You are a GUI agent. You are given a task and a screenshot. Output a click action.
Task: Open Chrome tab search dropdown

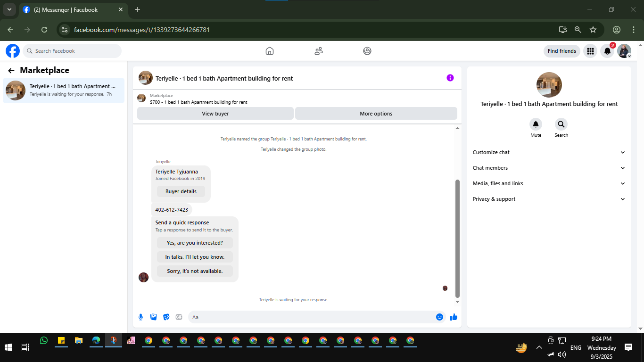coord(9,9)
